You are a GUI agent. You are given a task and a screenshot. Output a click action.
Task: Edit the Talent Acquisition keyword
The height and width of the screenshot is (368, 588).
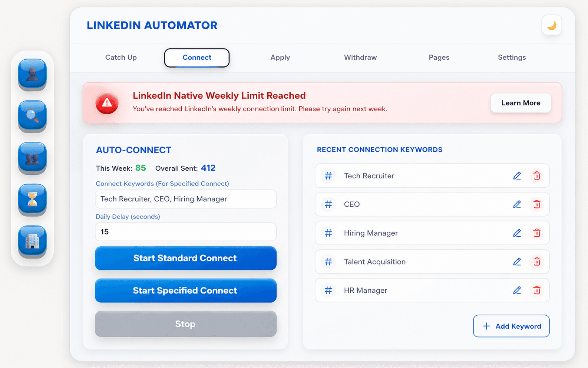(x=517, y=262)
